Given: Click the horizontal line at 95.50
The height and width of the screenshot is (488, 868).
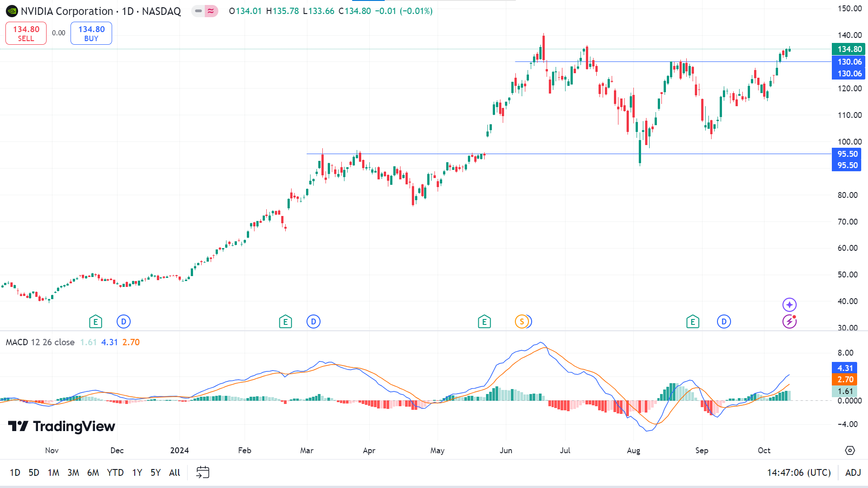Looking at the screenshot, I should coord(569,154).
